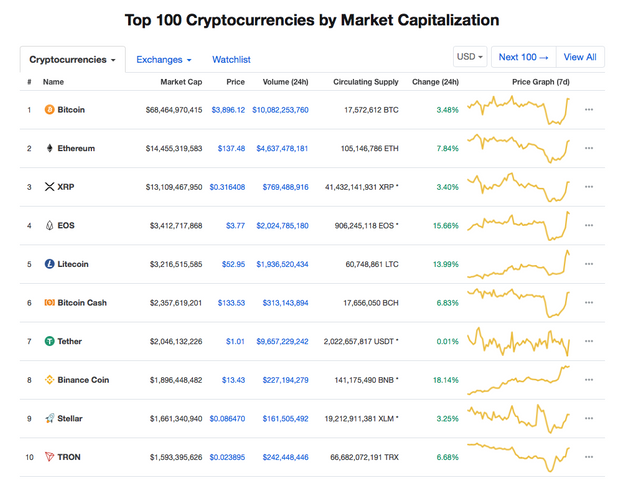Click the Tether logo icon
Viewport: 623px width, 480px height.
tap(50, 342)
